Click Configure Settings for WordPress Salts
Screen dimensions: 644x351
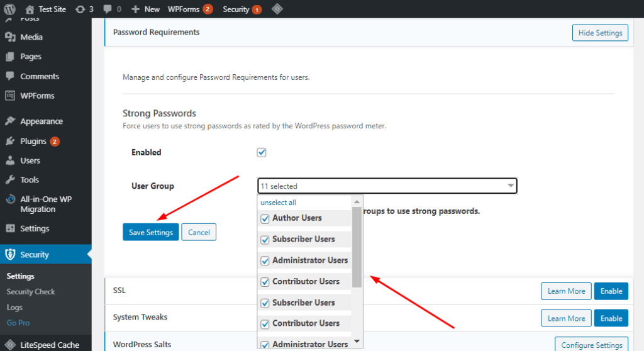click(591, 345)
